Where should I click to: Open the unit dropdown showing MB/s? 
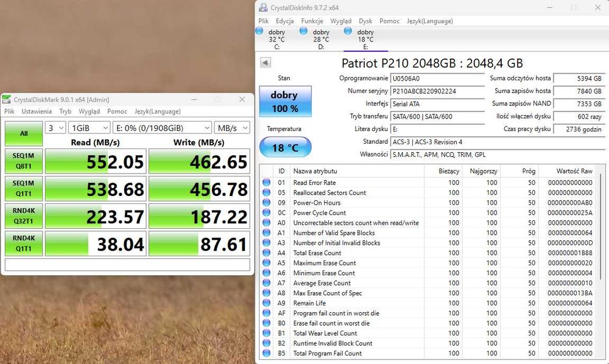pos(232,128)
